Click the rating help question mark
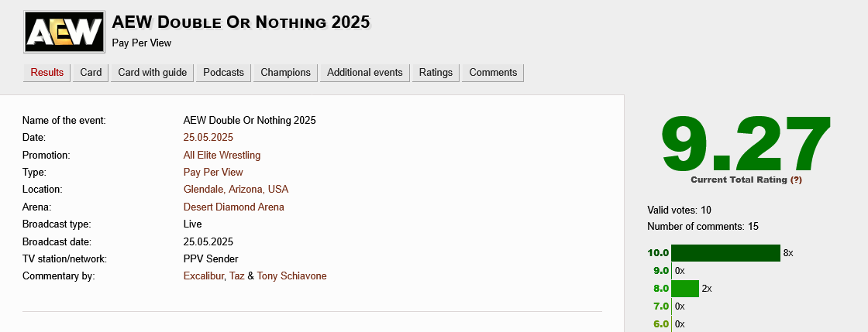Screen dimensions: 868x332 tap(796, 180)
